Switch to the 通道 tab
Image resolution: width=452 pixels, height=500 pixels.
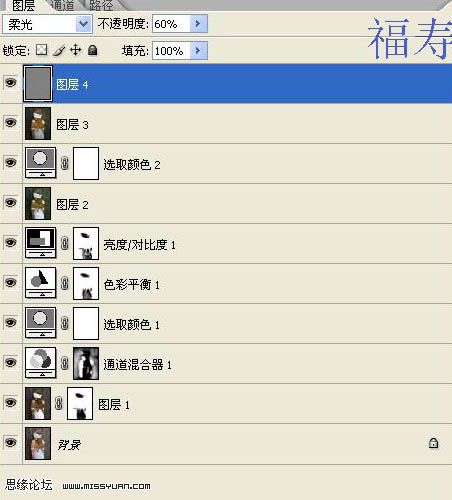tap(63, 5)
